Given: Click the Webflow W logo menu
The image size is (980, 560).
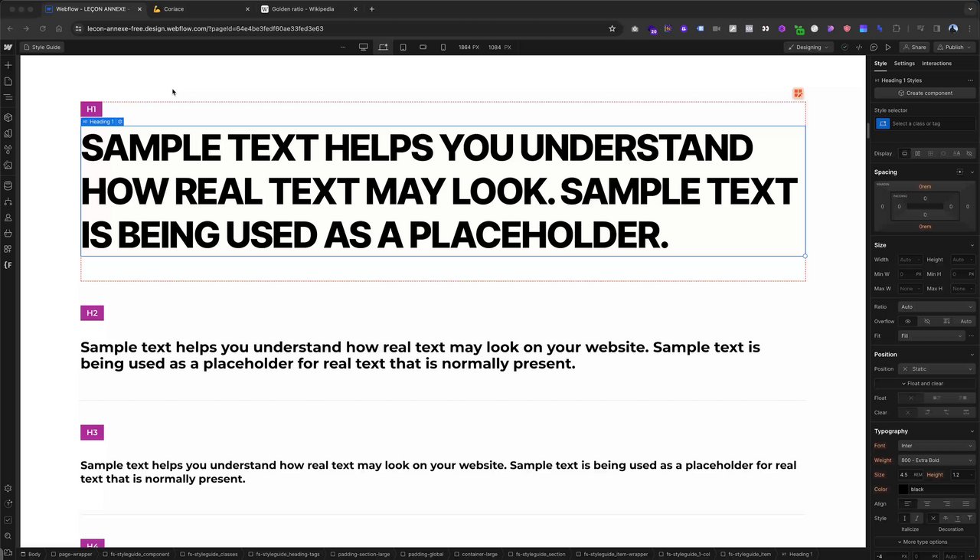Looking at the screenshot, I should [x=8, y=47].
